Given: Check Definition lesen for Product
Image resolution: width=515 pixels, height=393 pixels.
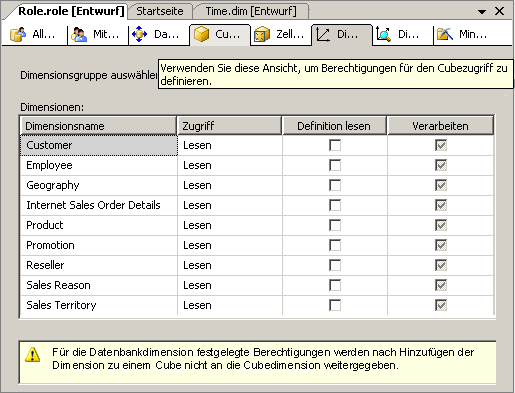Looking at the screenshot, I should 335,225.
